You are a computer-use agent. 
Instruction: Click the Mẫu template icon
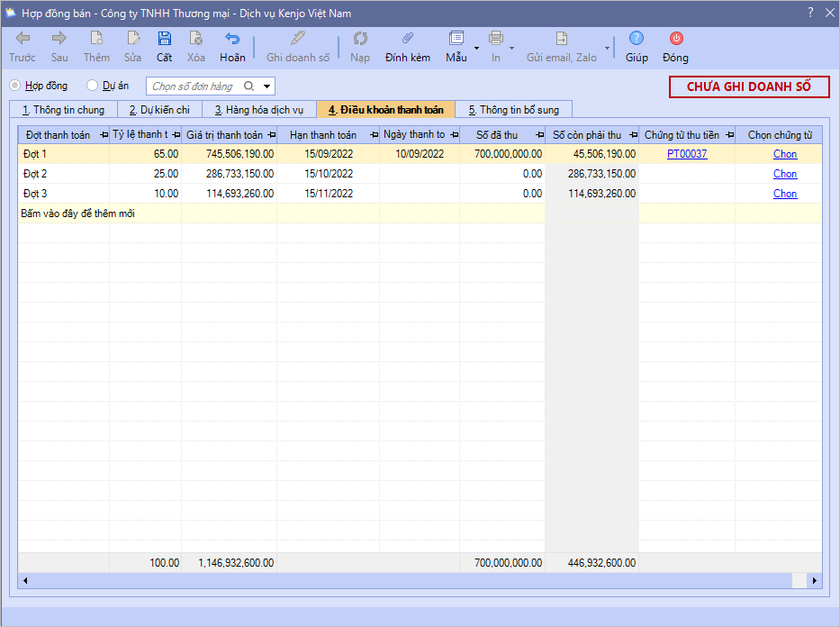[456, 39]
